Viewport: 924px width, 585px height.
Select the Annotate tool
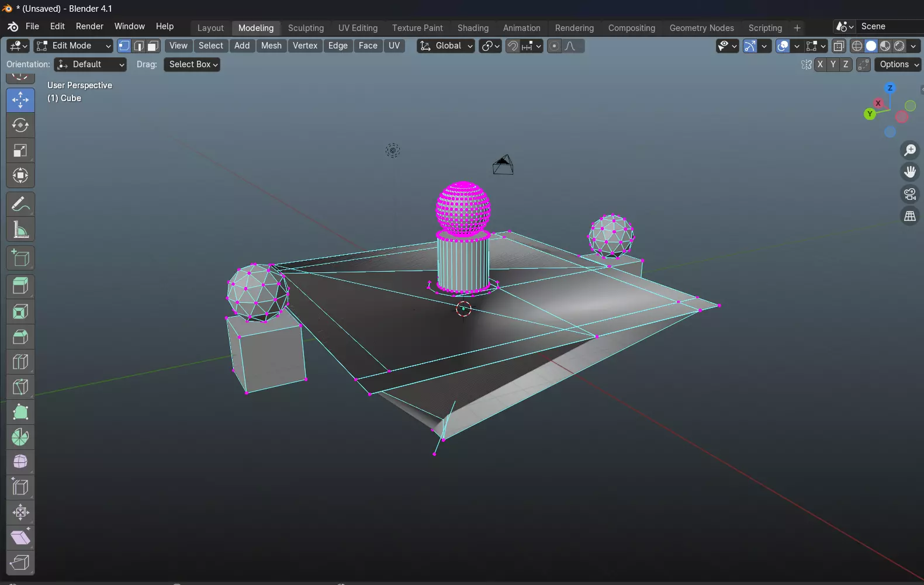click(20, 204)
